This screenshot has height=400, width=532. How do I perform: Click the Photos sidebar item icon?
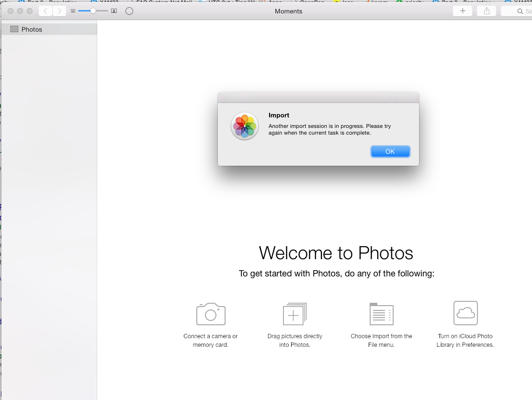(x=14, y=29)
